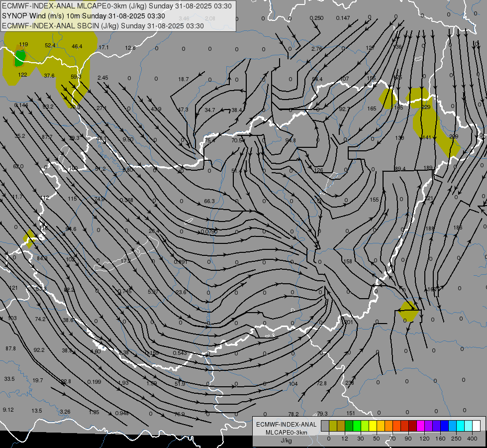Click the map value 9.12

click(8, 410)
